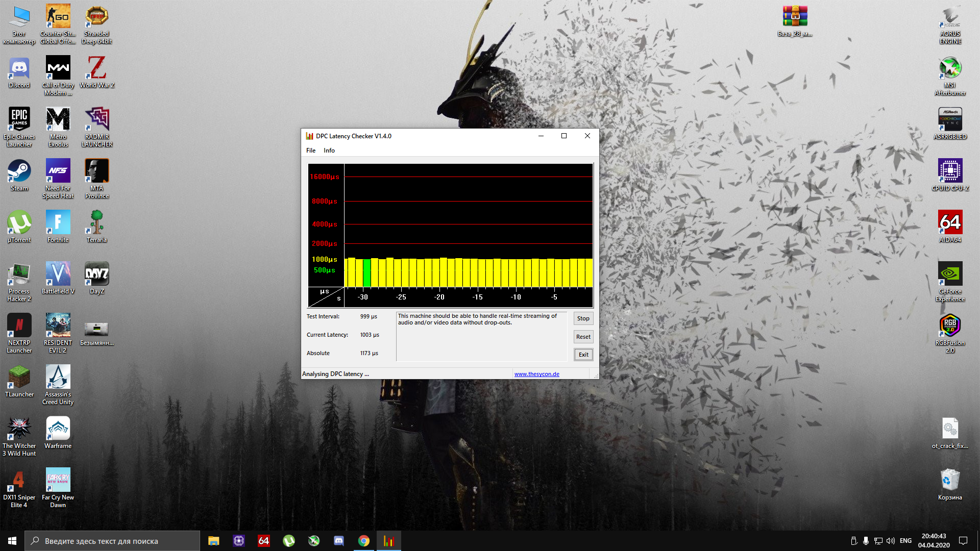Open the Info menu

point(329,151)
